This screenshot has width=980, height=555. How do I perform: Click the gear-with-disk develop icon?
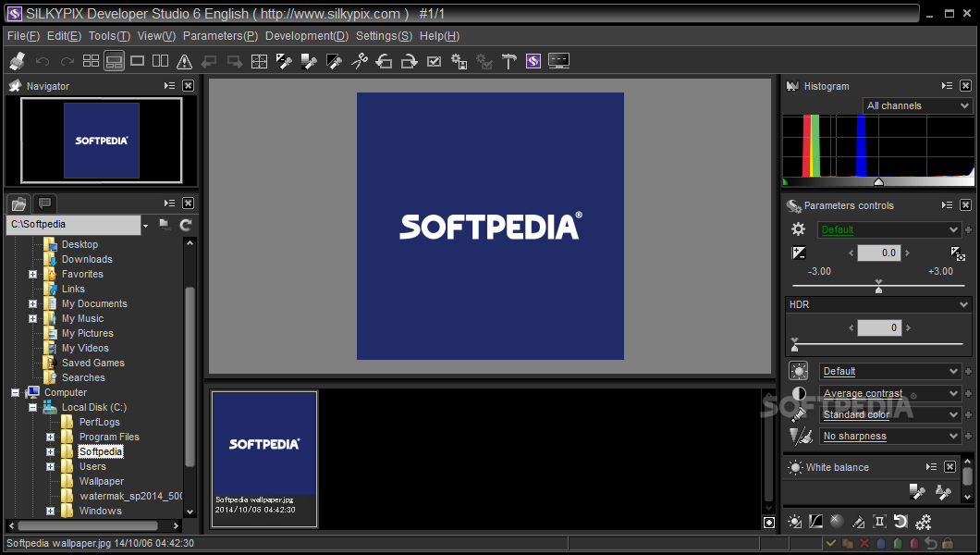click(459, 61)
